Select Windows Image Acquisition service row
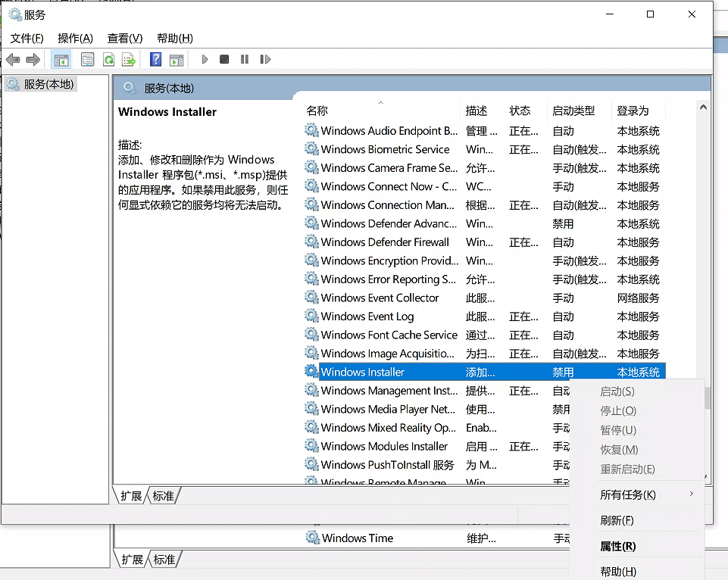This screenshot has height=580, width=728. [484, 354]
